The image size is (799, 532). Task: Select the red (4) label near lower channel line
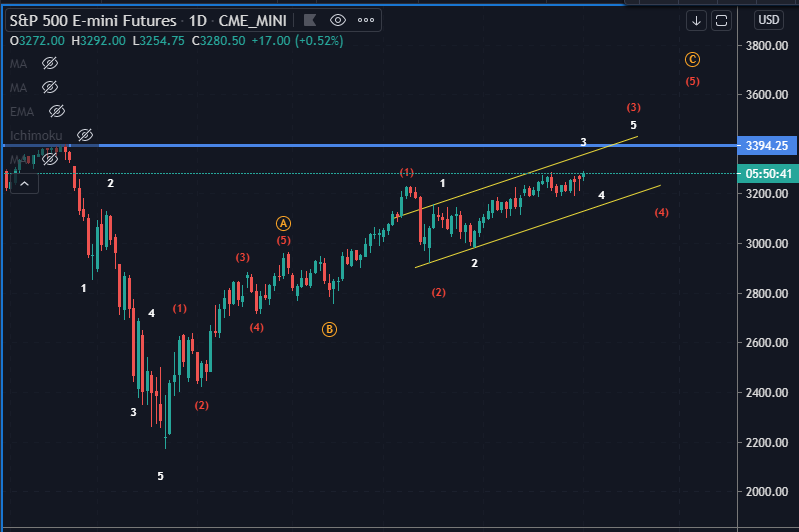click(x=661, y=212)
